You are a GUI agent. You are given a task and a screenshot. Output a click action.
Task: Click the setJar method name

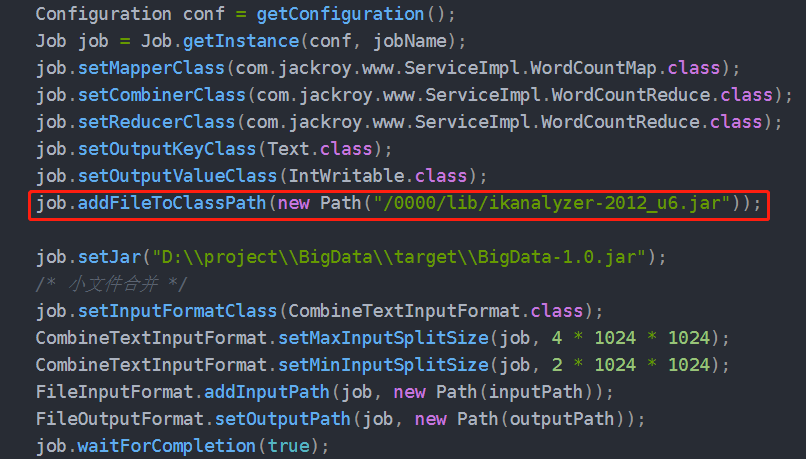109,257
